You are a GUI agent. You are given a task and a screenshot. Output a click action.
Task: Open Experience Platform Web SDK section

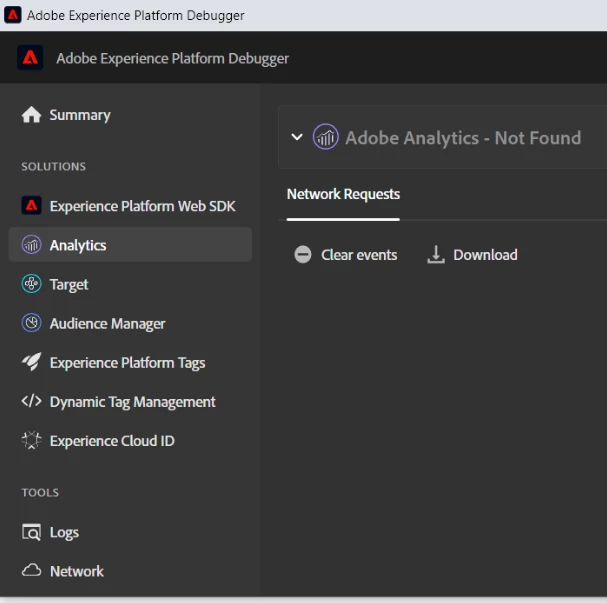click(x=142, y=206)
